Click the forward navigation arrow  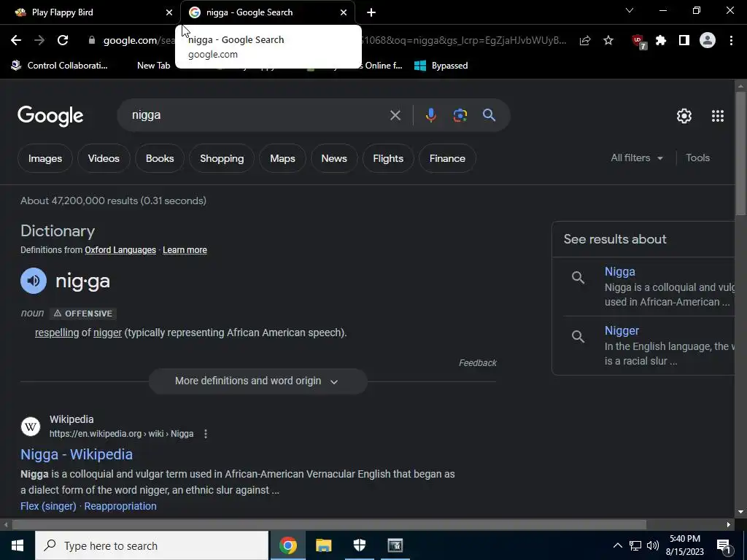point(39,41)
